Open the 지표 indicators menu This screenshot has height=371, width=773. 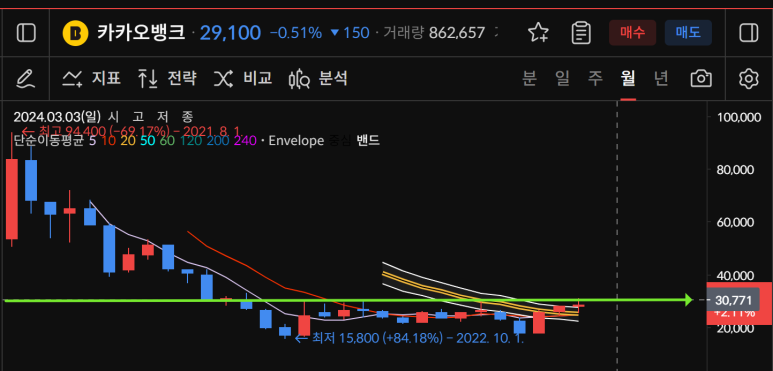click(x=92, y=78)
